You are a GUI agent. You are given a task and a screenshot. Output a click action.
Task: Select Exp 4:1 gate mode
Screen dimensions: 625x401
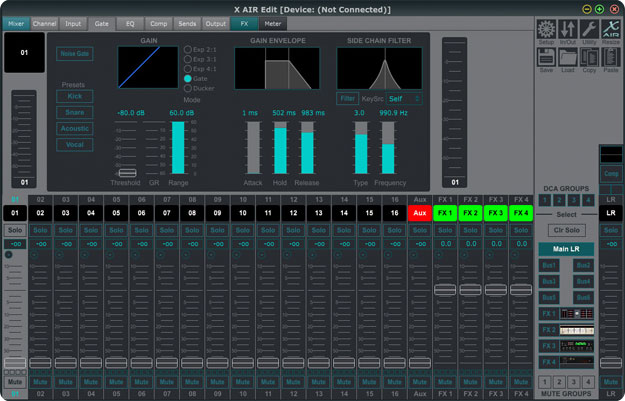coord(188,69)
